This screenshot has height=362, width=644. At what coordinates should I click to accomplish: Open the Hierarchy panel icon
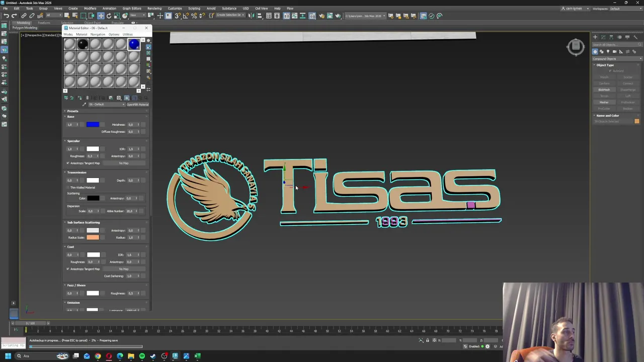(611, 37)
